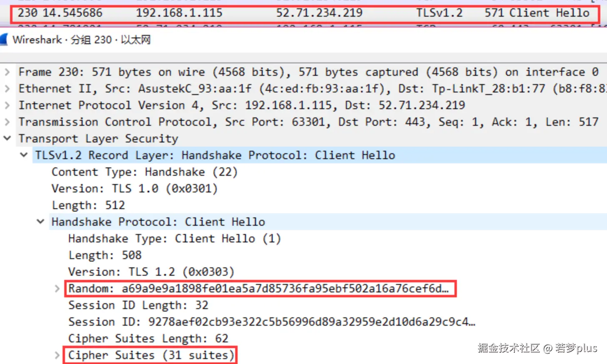
Task: Expand Transmission Control Protocol section
Action: [7, 122]
